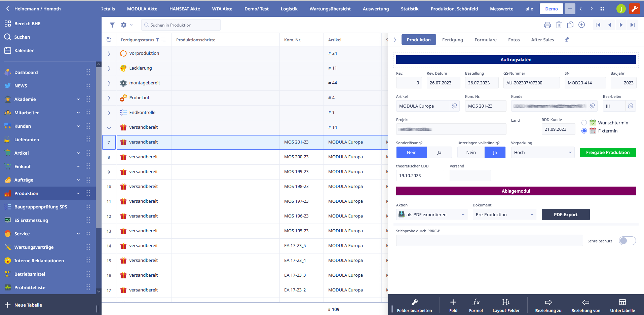Open the table settings gear icon
The height and width of the screenshot is (315, 644).
[x=124, y=25]
